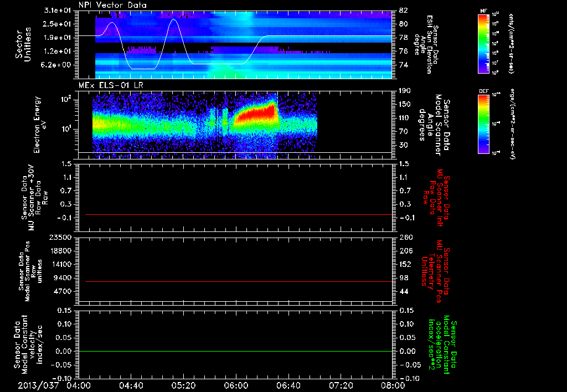
Task: Click the "110" scanner angle tick label
Action: click(405, 118)
